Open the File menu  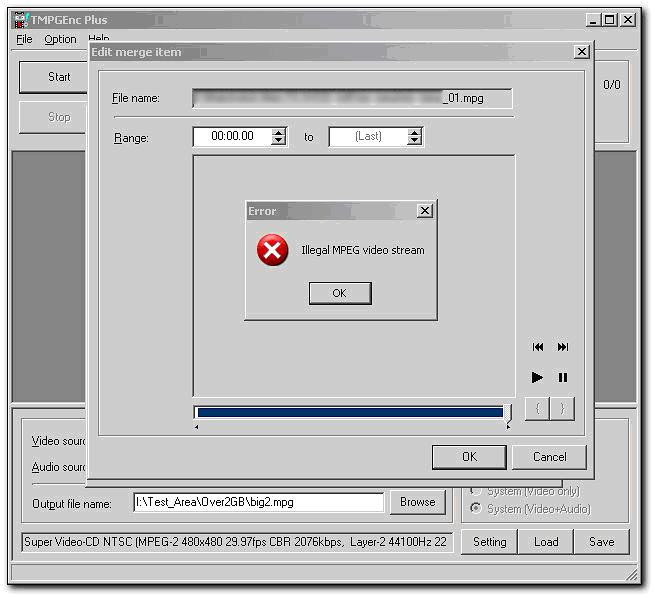[24, 39]
